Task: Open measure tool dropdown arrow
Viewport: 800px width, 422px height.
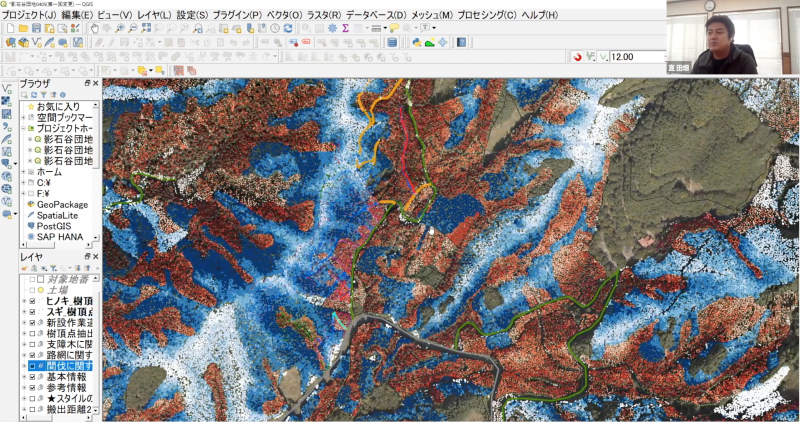Action: click(385, 29)
